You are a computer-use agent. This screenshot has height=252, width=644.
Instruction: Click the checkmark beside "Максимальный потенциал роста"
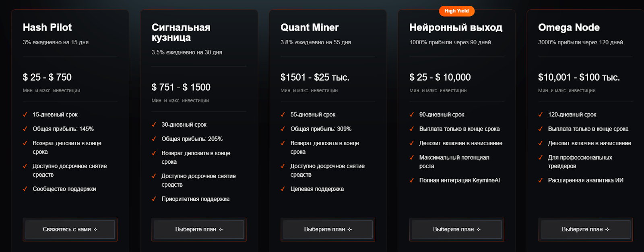(x=411, y=158)
